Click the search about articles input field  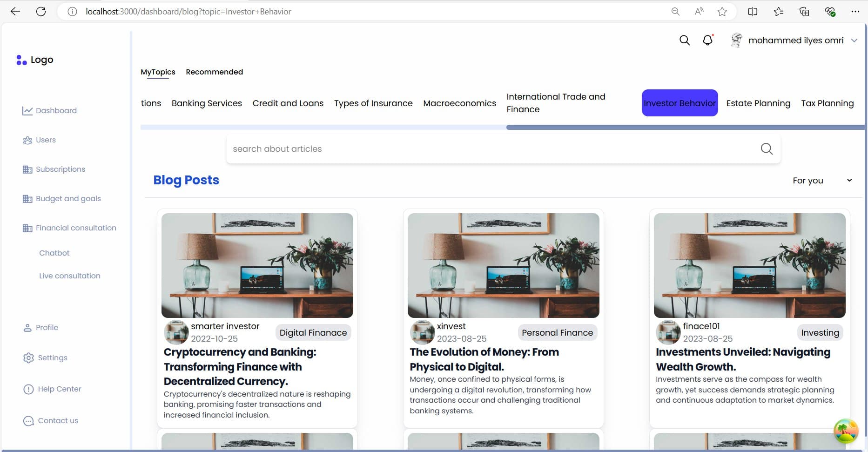[493, 149]
